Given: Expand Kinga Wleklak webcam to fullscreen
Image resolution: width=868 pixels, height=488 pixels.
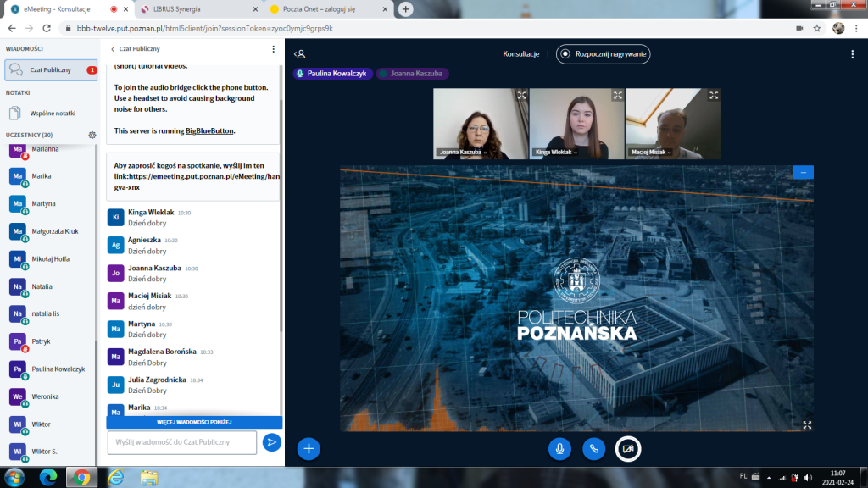Looking at the screenshot, I should (618, 95).
